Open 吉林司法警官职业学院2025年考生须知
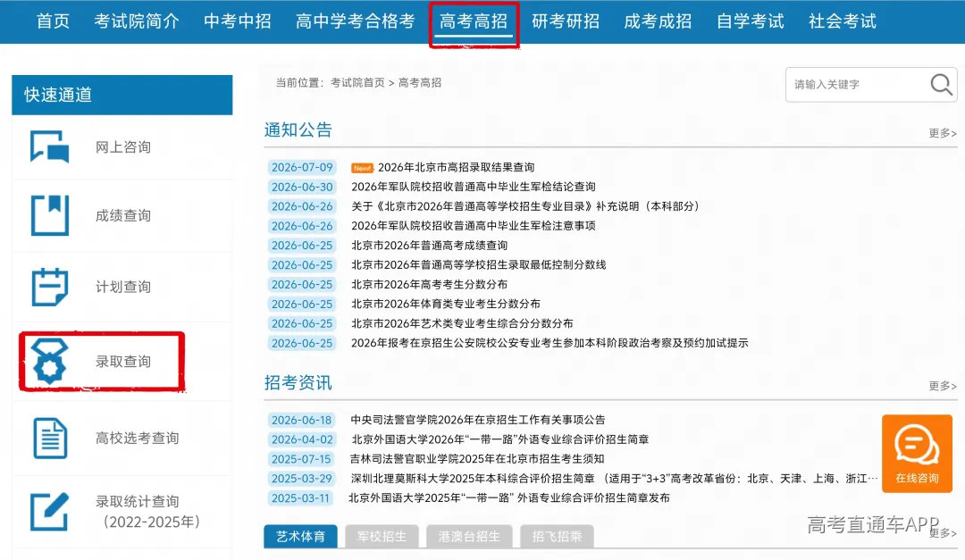Screen dimensions: 965x560 coord(477,459)
